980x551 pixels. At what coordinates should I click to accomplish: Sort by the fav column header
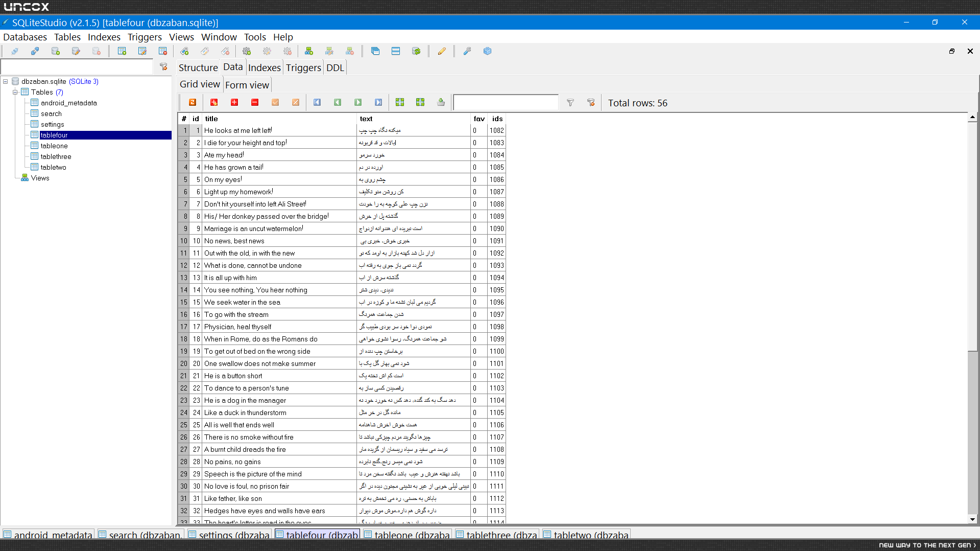pos(479,119)
